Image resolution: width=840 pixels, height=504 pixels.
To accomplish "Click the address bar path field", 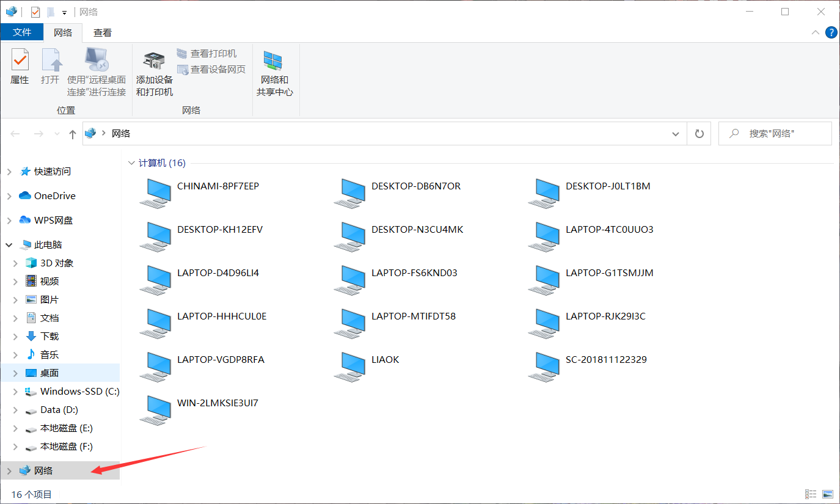I will (384, 134).
